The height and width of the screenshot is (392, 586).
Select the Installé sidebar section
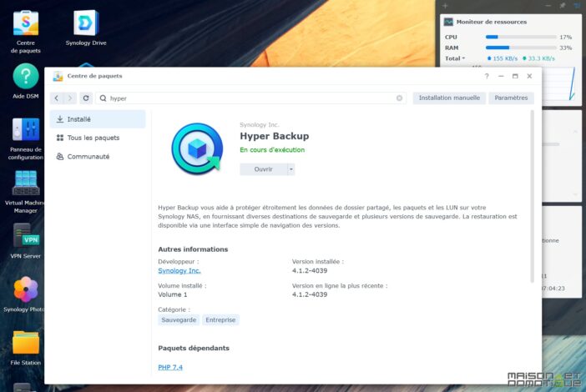98,119
